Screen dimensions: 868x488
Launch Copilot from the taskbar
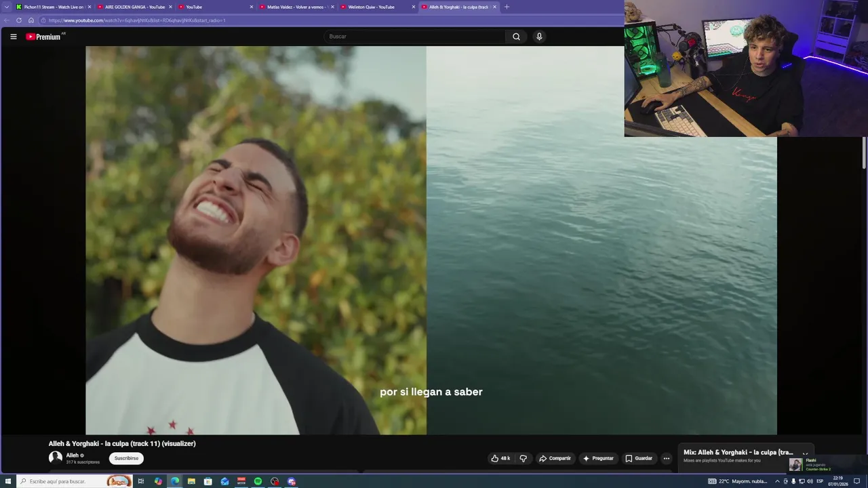tap(158, 481)
